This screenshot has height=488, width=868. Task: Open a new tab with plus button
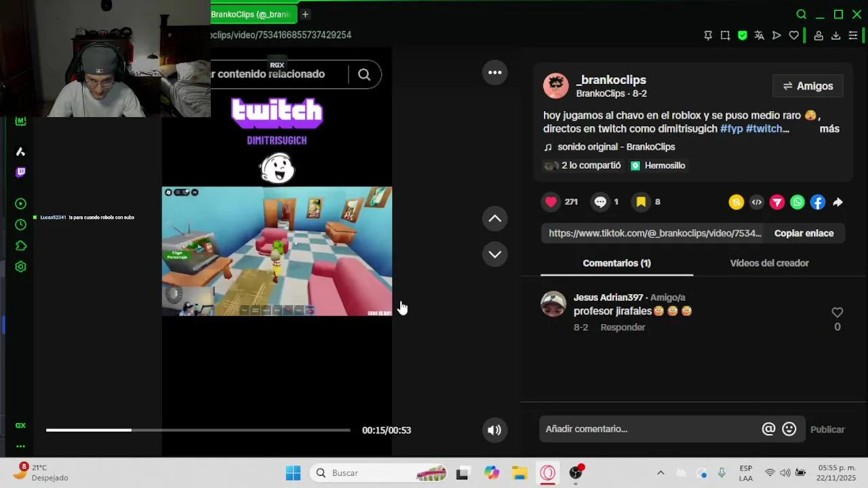[305, 14]
